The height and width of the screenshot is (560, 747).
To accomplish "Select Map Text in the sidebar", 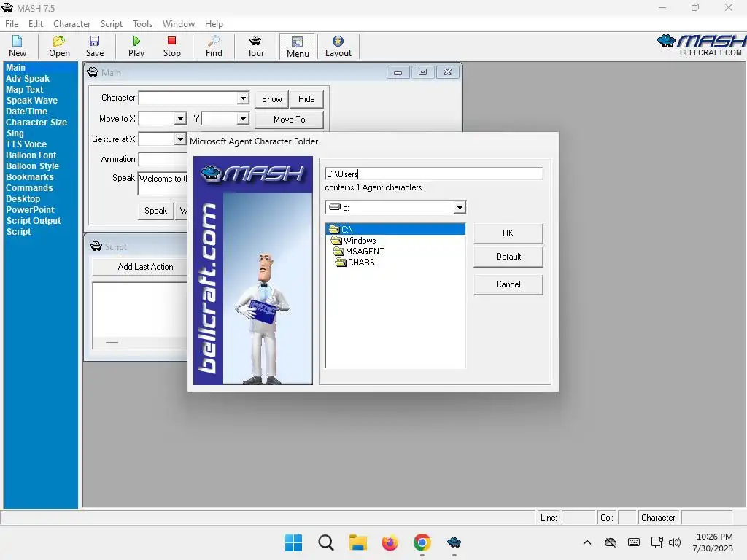I will click(25, 90).
